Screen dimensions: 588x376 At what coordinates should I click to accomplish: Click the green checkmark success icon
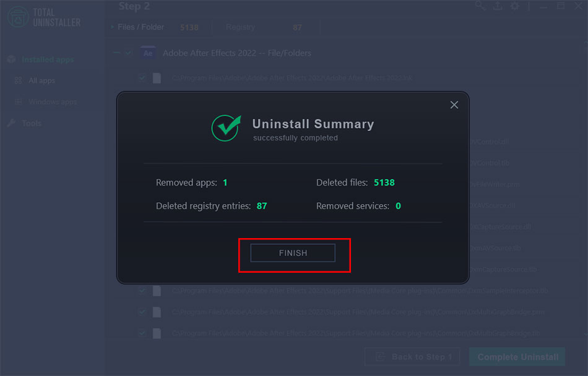(226, 128)
